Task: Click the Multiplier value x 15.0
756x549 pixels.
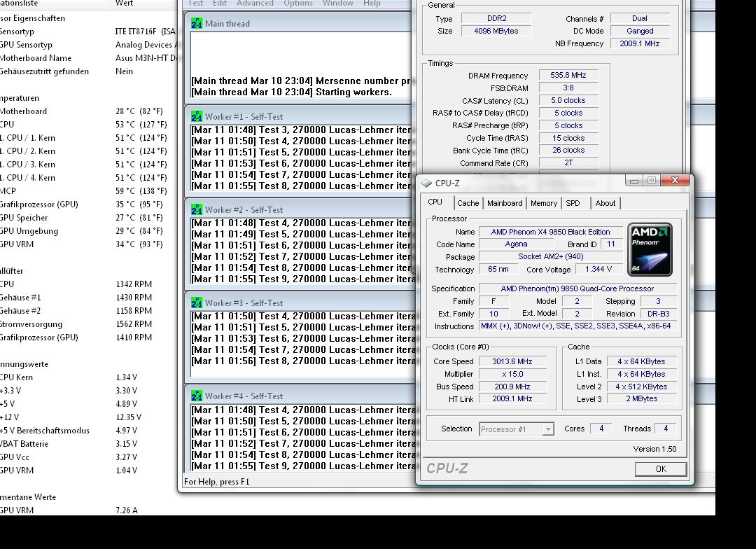Action: point(512,374)
